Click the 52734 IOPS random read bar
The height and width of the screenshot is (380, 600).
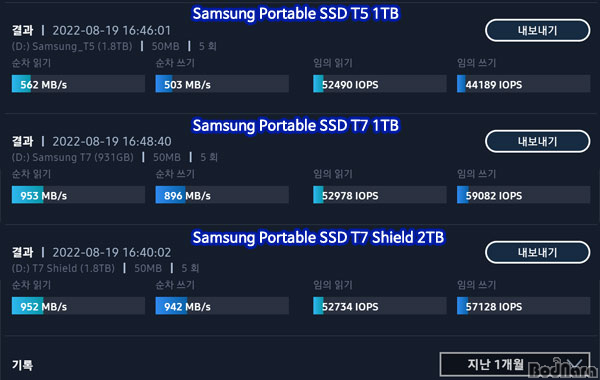[x=380, y=306]
